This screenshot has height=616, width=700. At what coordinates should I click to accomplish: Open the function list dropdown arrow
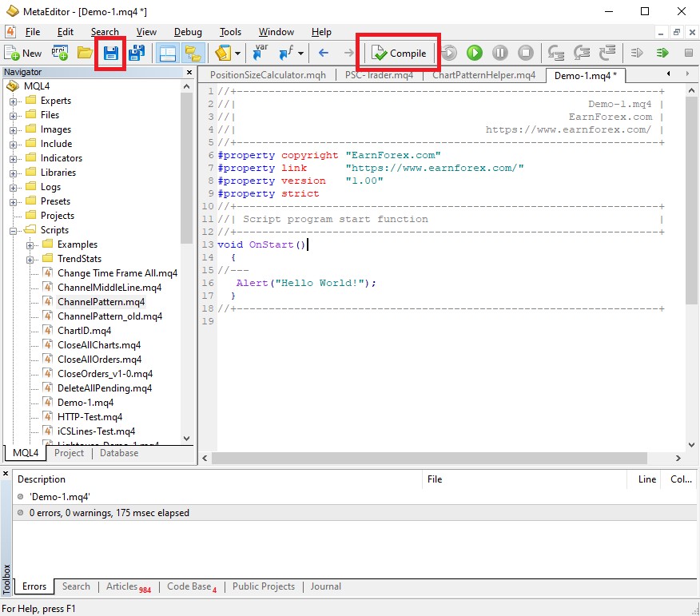pos(301,54)
